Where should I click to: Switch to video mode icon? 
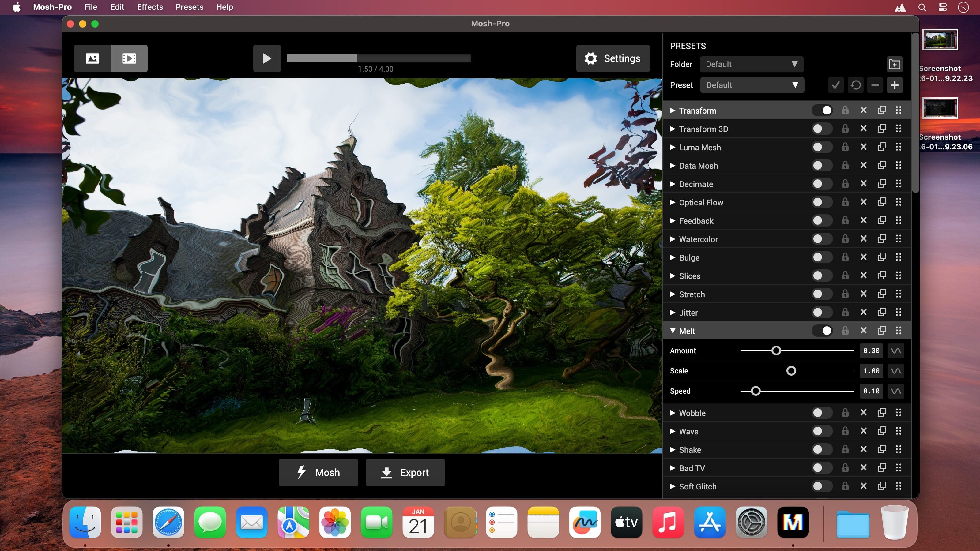[x=129, y=58]
